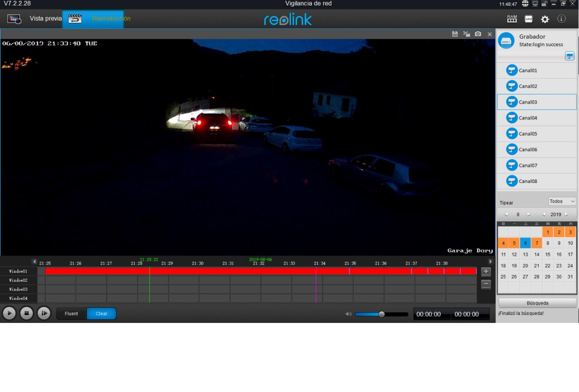Select day 2 in the calendar
The image size is (579, 392).
559,232
